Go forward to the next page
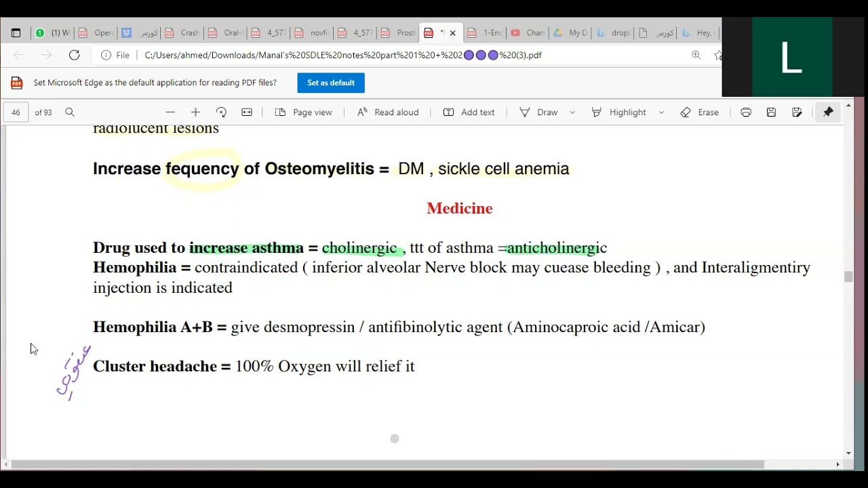This screenshot has height=488, width=868. tap(46, 55)
